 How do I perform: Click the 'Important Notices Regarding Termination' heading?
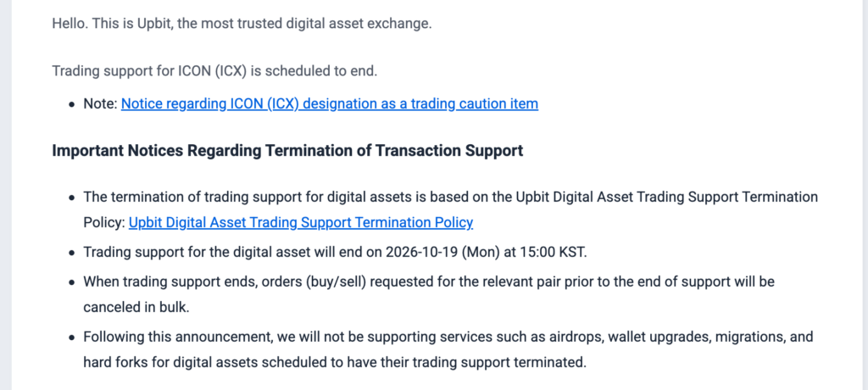tap(287, 151)
